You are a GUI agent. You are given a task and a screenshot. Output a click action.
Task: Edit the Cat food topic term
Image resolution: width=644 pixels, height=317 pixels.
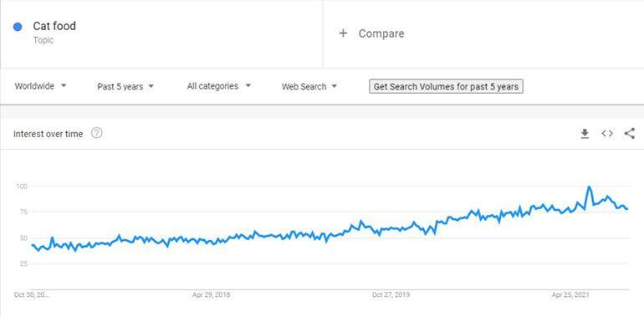pyautogui.click(x=54, y=26)
